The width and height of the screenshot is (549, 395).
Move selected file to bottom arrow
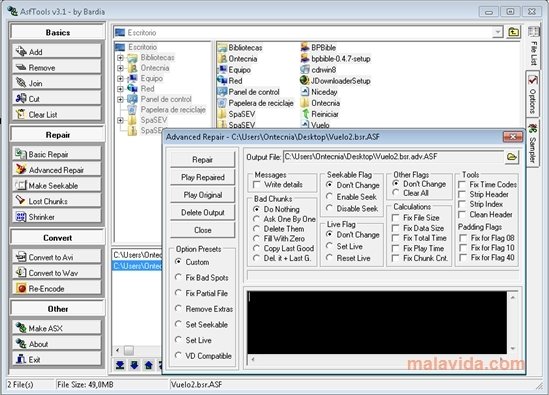click(120, 365)
